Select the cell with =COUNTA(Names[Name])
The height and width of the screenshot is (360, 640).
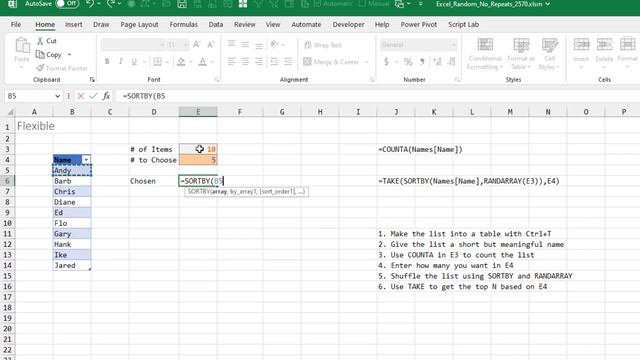[420, 149]
